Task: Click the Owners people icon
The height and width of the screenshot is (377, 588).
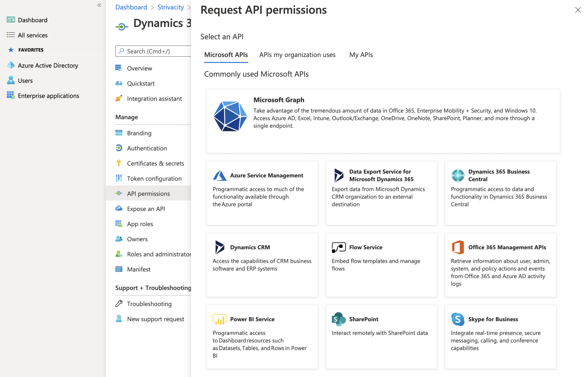Action: (119, 239)
